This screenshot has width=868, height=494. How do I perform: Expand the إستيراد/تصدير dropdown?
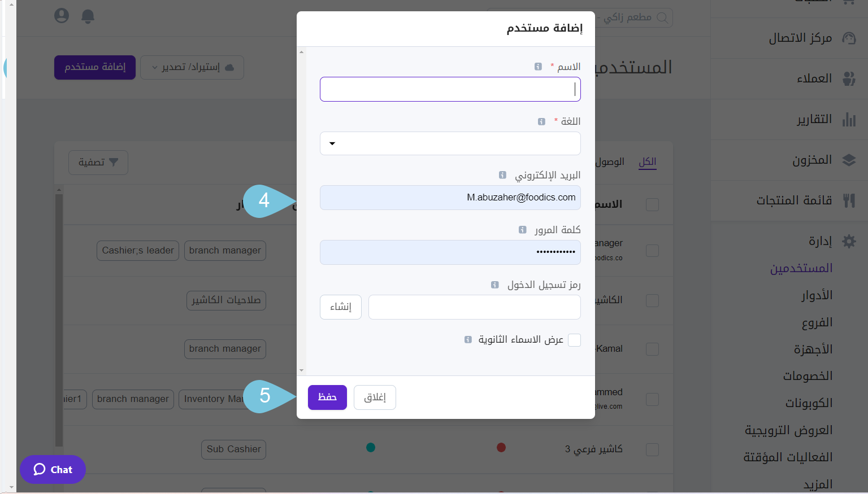pyautogui.click(x=192, y=67)
